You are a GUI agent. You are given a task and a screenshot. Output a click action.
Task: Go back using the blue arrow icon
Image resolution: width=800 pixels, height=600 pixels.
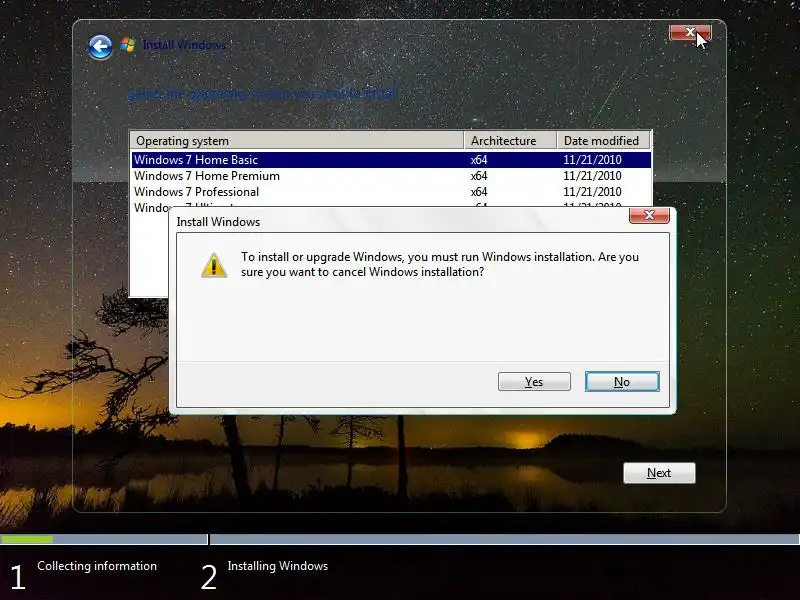(x=101, y=47)
